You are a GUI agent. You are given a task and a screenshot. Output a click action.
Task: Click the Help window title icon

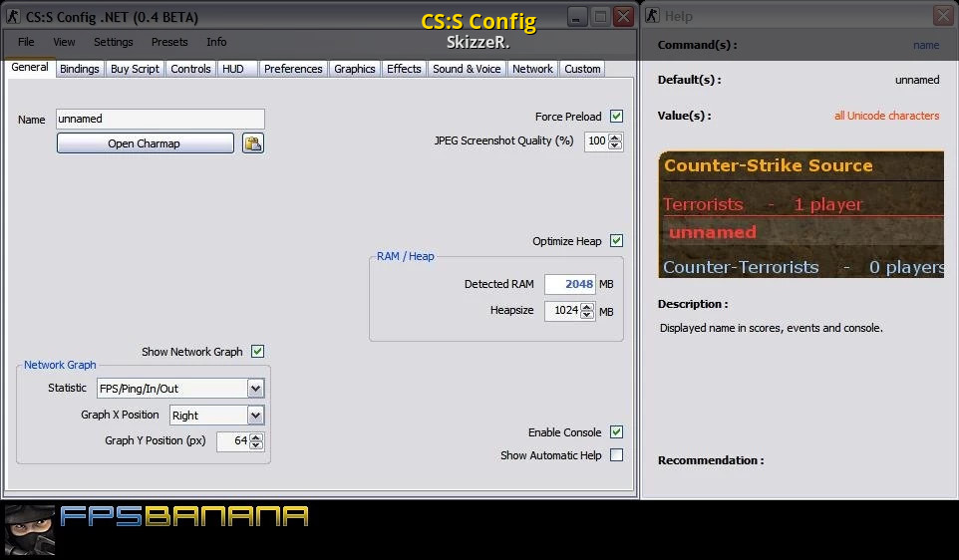pyautogui.click(x=652, y=16)
